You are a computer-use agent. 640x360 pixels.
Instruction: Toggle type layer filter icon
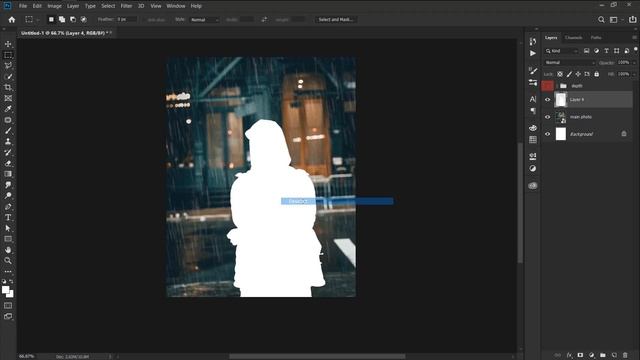click(x=607, y=51)
